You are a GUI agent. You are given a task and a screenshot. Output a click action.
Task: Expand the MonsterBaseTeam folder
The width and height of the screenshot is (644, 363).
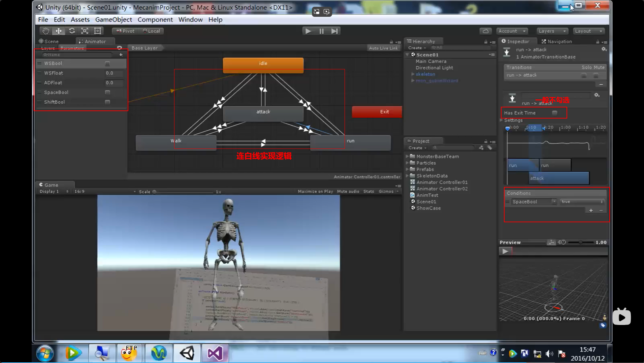(x=407, y=156)
